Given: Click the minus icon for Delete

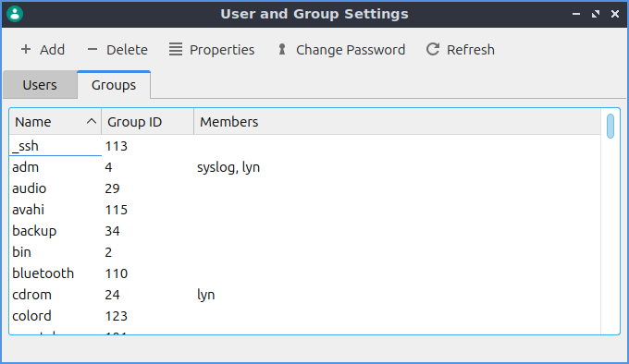Looking at the screenshot, I should pos(92,49).
